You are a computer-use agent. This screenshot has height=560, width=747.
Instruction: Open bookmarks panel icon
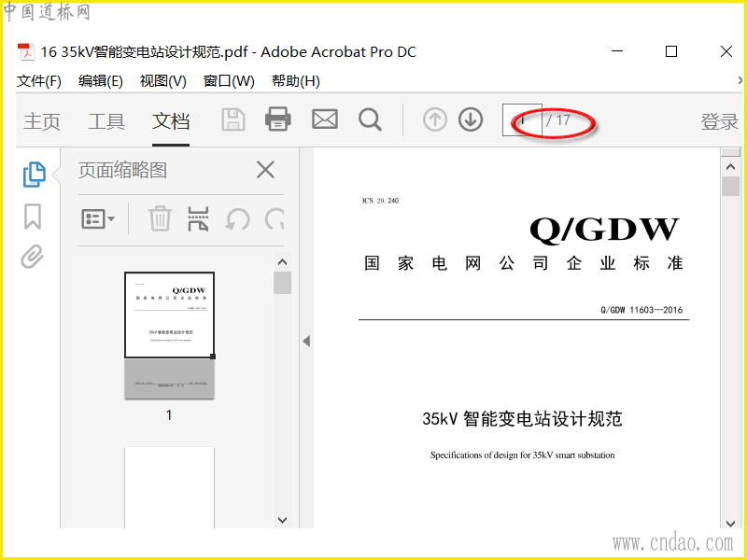point(33,217)
